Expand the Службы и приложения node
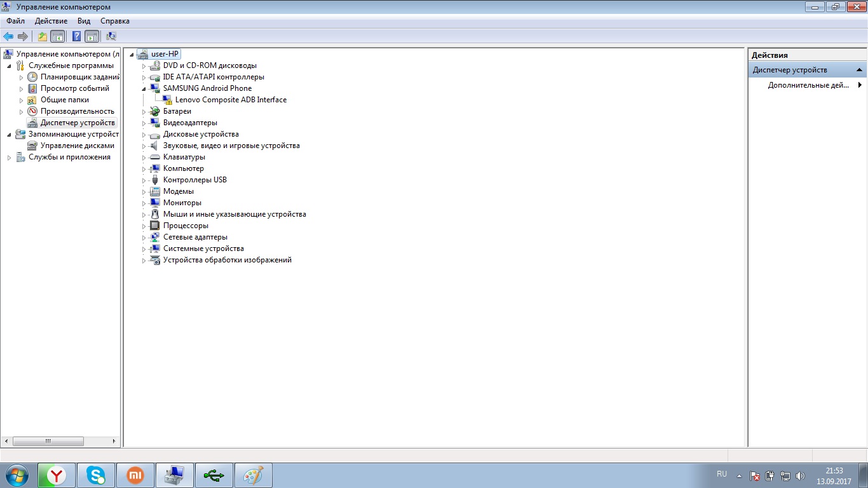This screenshot has width=868, height=488. pos(9,157)
